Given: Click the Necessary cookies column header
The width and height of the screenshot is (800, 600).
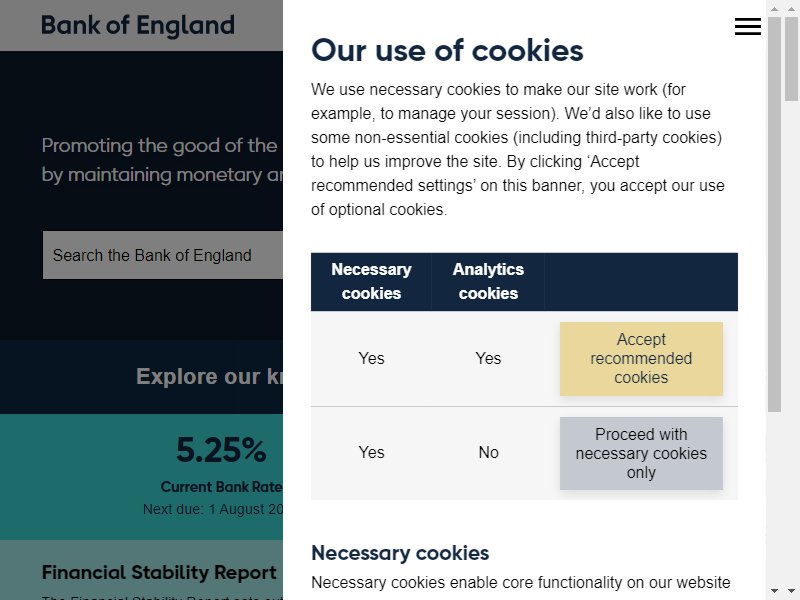Looking at the screenshot, I should click(371, 282).
